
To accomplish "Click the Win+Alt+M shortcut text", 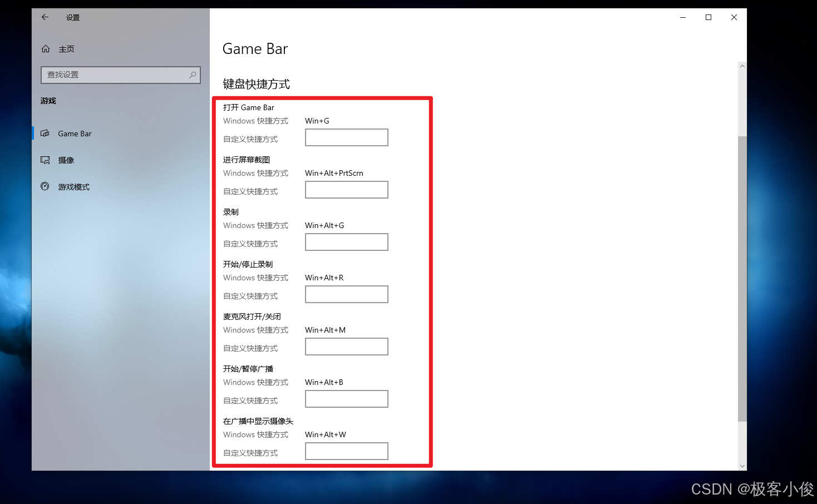I will click(x=325, y=330).
